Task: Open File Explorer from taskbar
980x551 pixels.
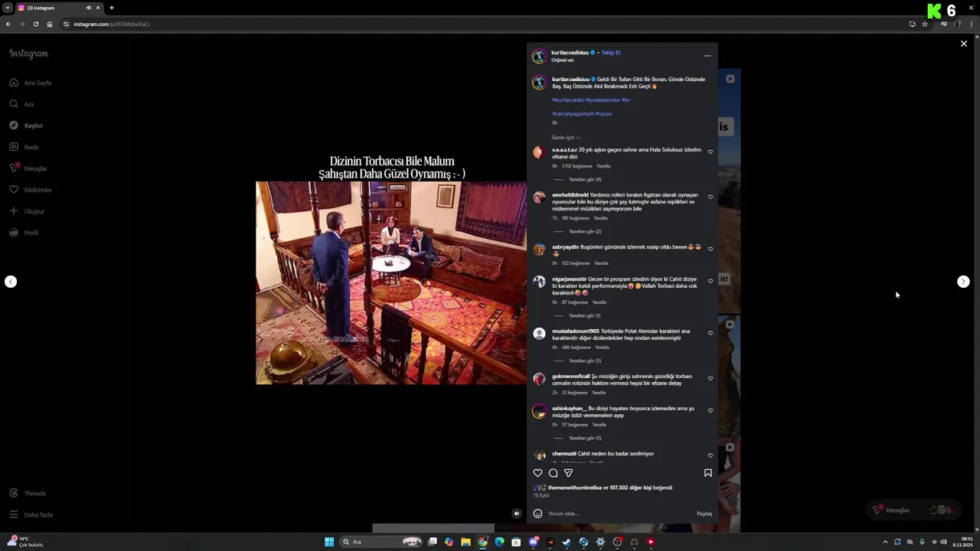Action: coord(465,542)
